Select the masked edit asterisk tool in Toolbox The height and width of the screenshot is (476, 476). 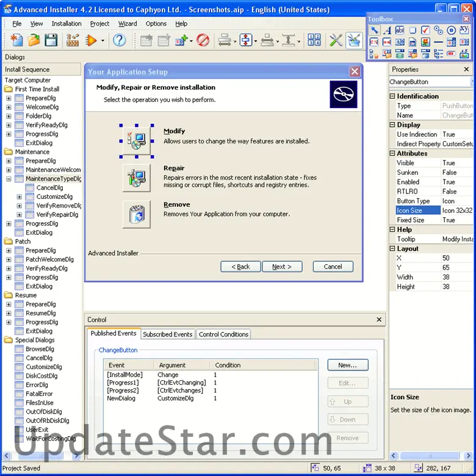pyautogui.click(x=387, y=42)
